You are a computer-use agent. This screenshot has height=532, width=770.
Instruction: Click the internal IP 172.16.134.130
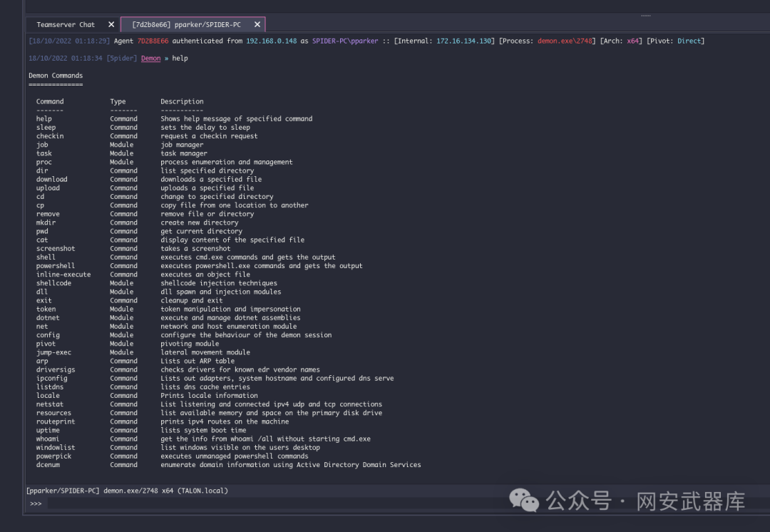point(463,41)
